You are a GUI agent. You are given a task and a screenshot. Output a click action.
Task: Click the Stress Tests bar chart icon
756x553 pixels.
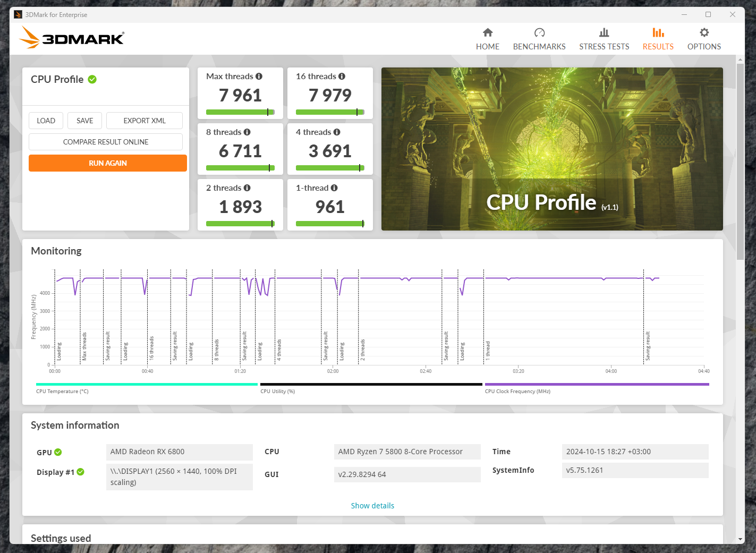pyautogui.click(x=604, y=32)
